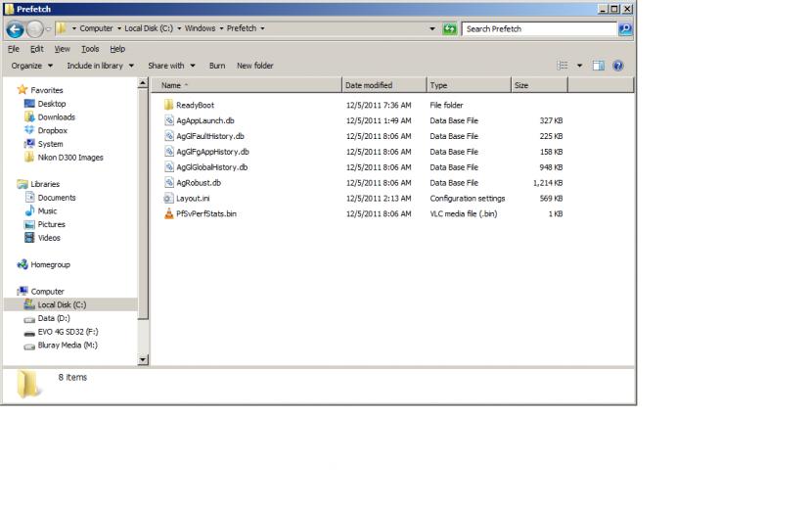The image size is (812, 508).
Task: Open the View menu
Action: (x=63, y=49)
